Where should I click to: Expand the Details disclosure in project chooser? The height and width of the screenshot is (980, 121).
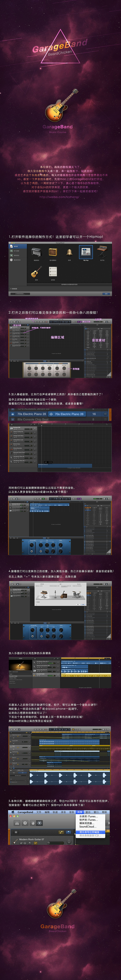click(14, 289)
